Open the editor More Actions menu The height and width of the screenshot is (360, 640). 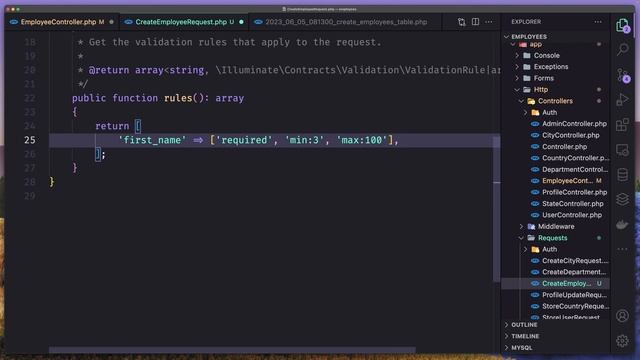coord(489,22)
